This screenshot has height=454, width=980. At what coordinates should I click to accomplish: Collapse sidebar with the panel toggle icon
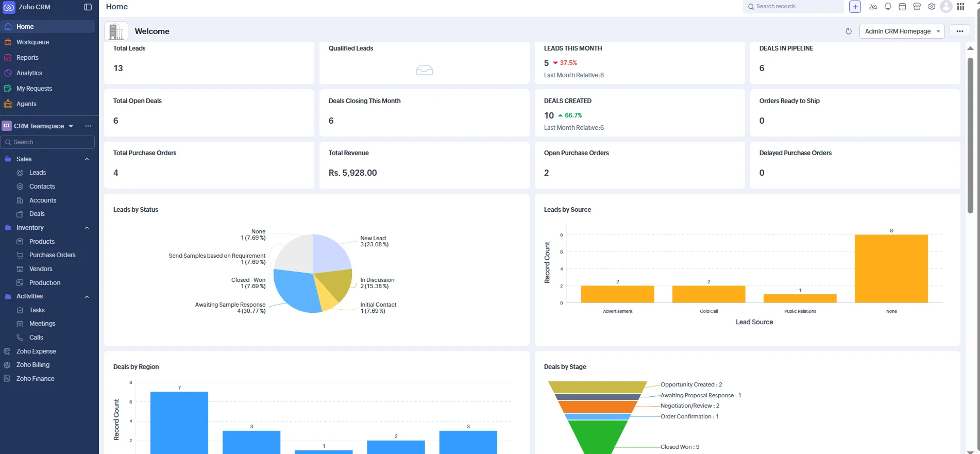click(x=88, y=7)
